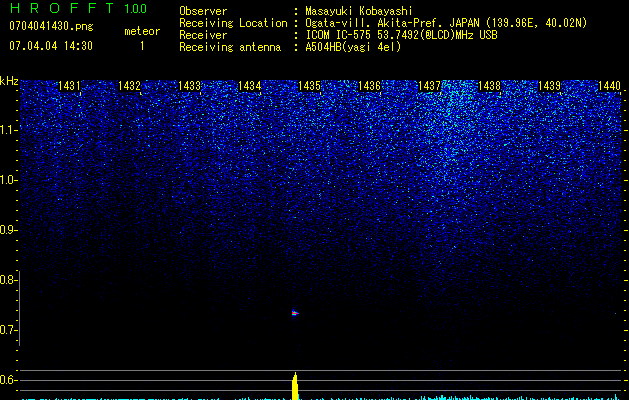Click the Observer field label

[x=203, y=11]
